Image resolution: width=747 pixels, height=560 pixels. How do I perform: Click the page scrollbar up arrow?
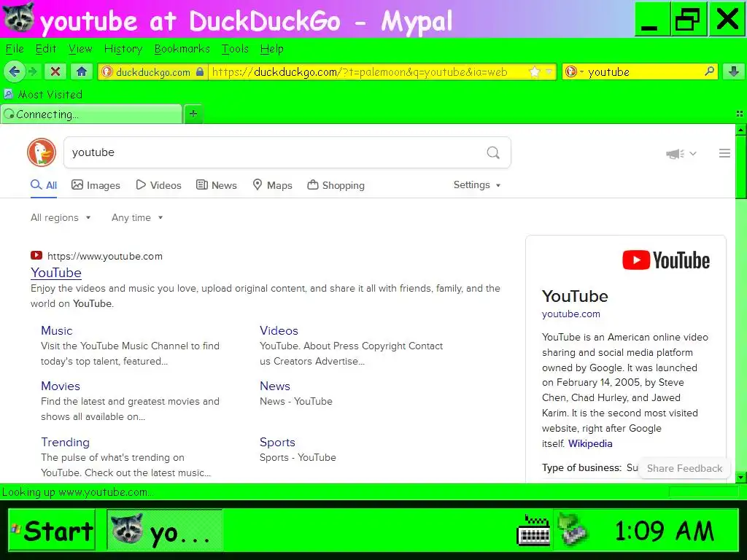point(741,129)
